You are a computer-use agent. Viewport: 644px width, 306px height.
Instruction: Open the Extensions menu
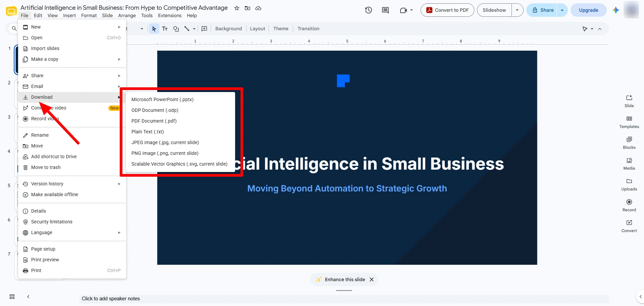pyautogui.click(x=170, y=15)
